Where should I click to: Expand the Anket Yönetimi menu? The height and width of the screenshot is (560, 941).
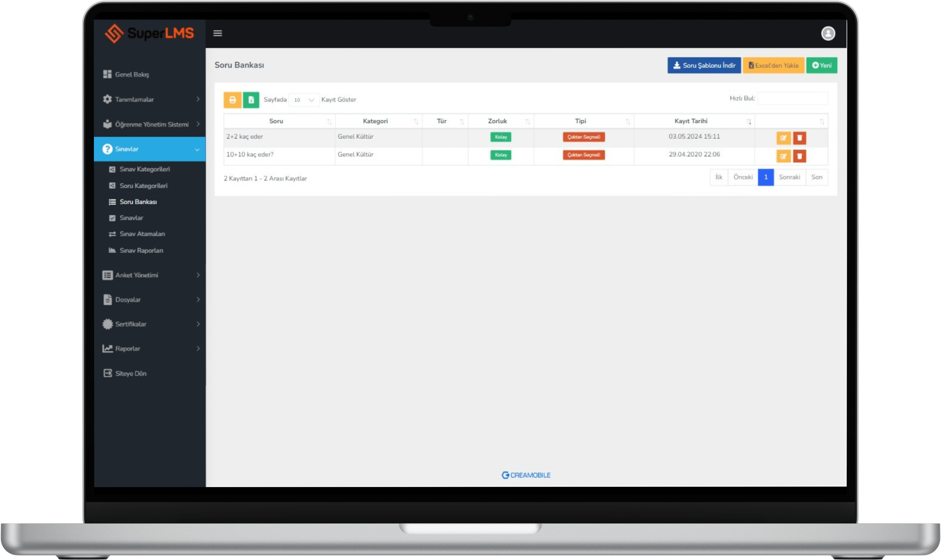pyautogui.click(x=149, y=275)
